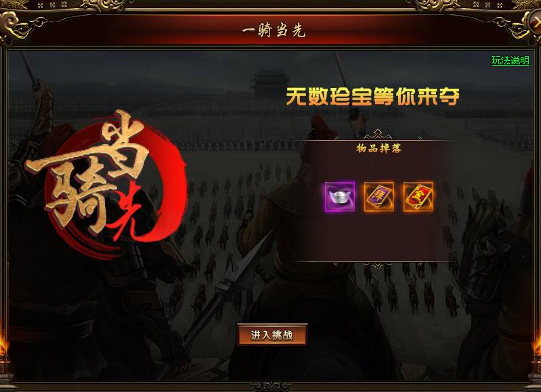Click the ornament atop the drop panel
The height and width of the screenshot is (392, 541).
pyautogui.click(x=378, y=134)
